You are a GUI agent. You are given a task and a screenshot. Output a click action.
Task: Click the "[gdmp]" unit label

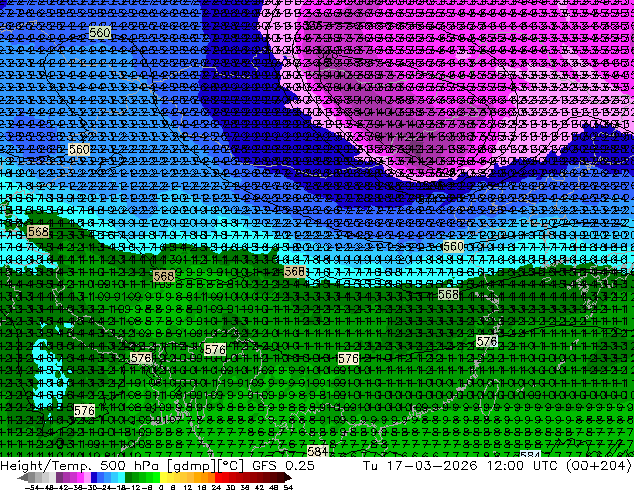coord(192,466)
